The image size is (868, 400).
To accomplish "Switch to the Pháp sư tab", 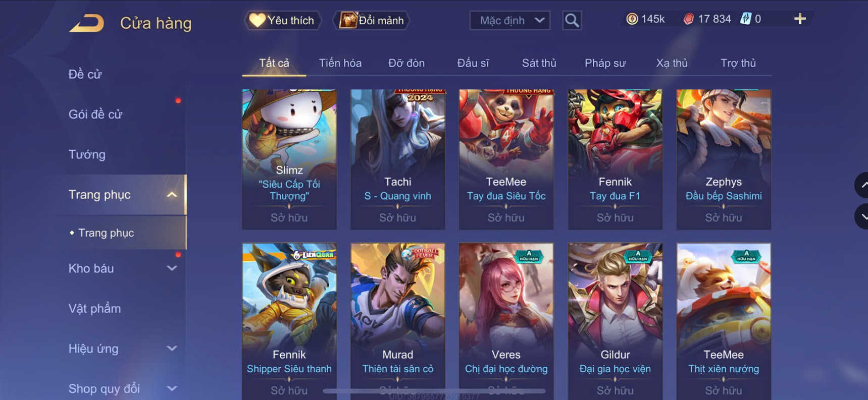I will coord(605,63).
